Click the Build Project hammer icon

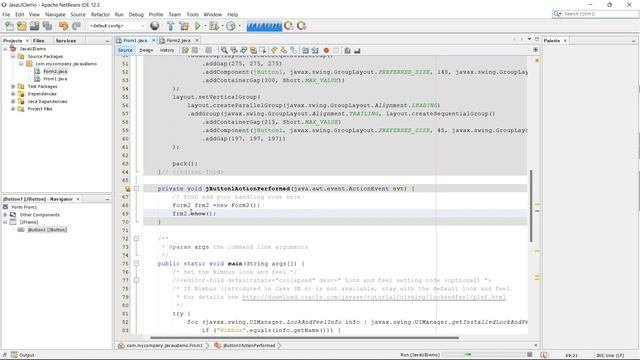tap(171, 26)
